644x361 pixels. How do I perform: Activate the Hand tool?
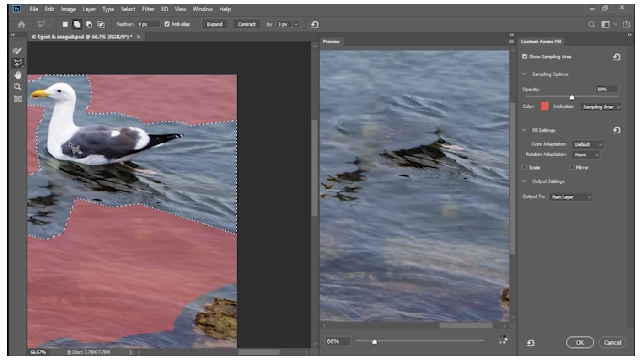pyautogui.click(x=17, y=74)
